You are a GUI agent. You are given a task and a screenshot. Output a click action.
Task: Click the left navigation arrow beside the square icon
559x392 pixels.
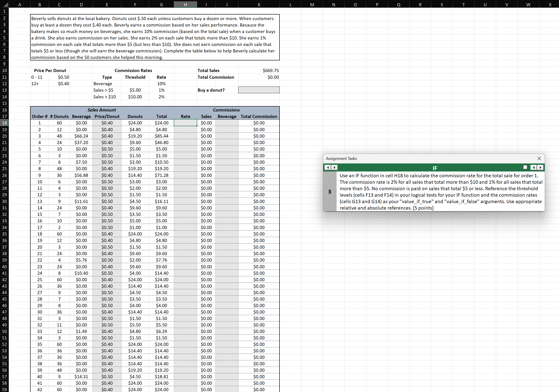[534, 167]
